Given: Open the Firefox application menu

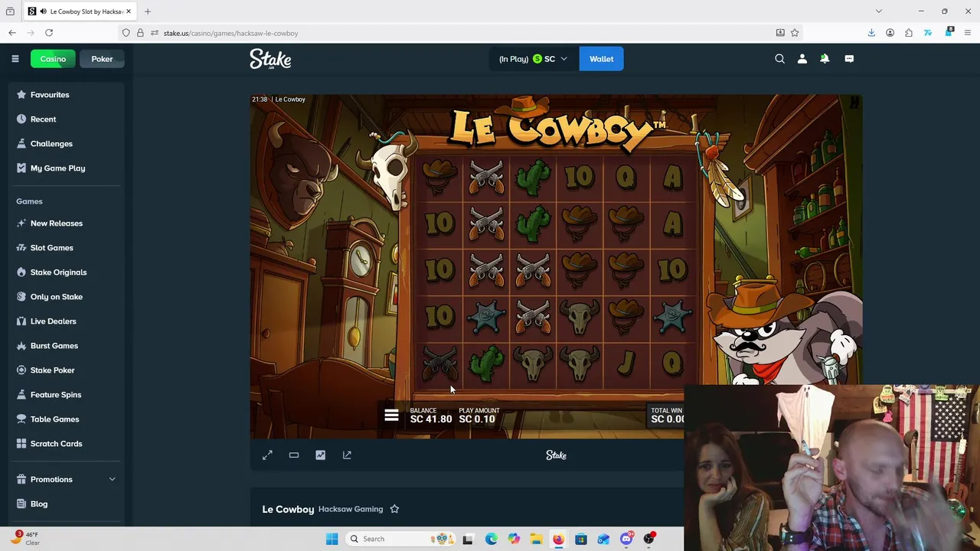Looking at the screenshot, I should [x=968, y=33].
